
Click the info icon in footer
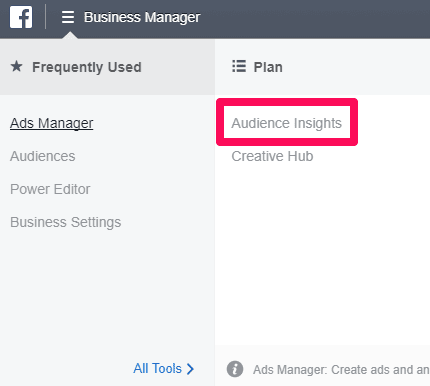coord(235,369)
